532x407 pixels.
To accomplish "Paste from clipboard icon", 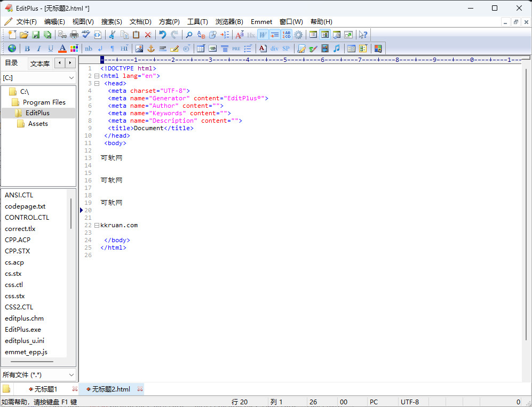I will click(x=136, y=35).
